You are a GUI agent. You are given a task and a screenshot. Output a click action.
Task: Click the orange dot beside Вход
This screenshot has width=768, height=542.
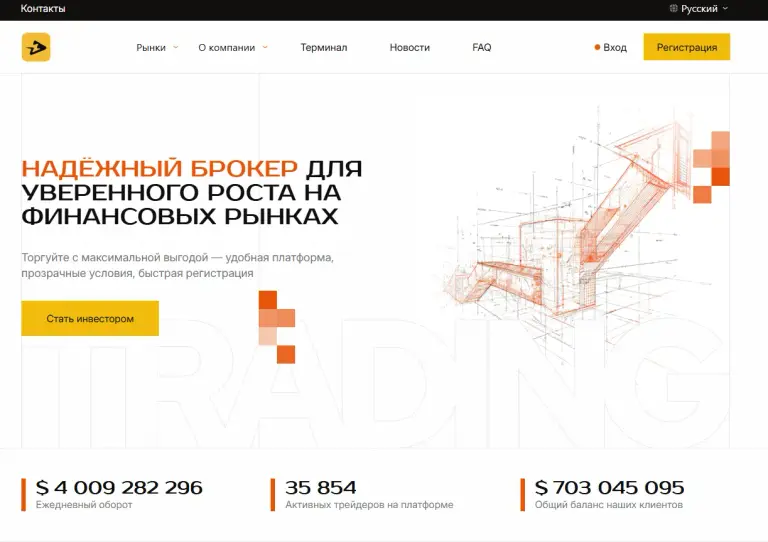597,47
